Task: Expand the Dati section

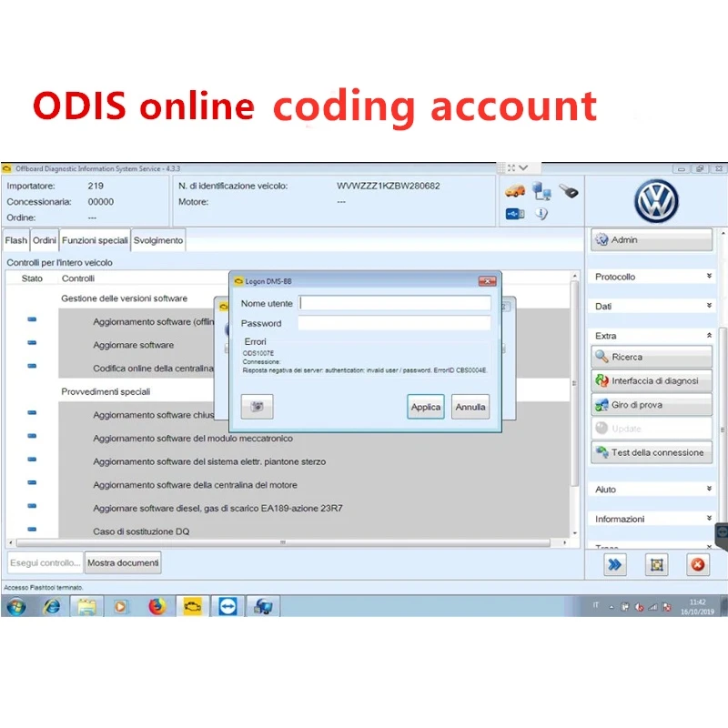Action: 652,307
